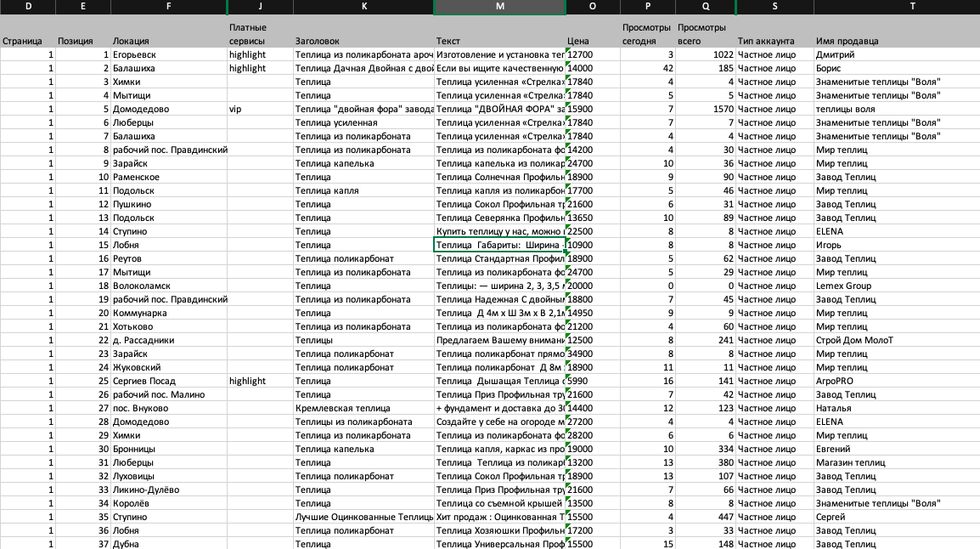Select the 'пос. Внуково' location cell
Viewport: 980px width, 549px height.
tap(169, 408)
